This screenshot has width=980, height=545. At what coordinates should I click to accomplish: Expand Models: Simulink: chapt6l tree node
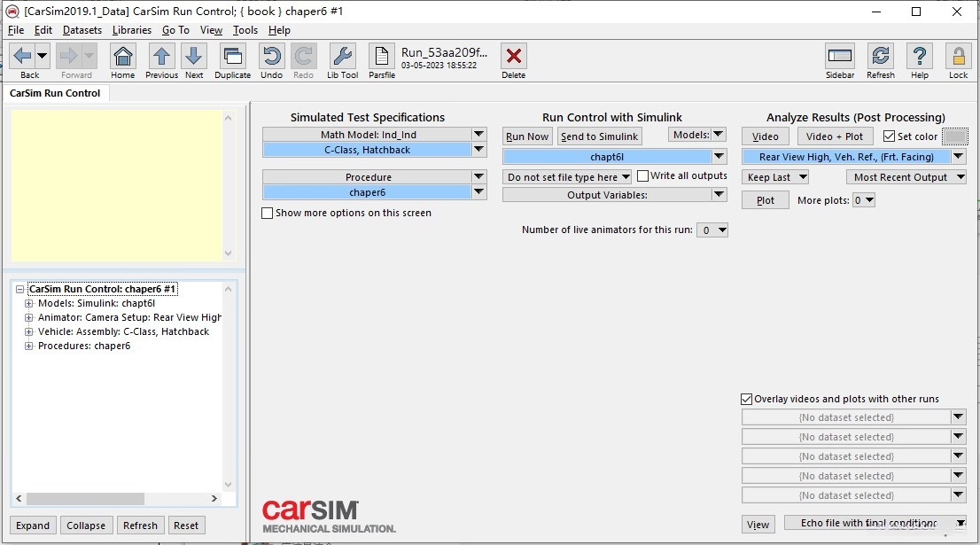click(x=28, y=303)
